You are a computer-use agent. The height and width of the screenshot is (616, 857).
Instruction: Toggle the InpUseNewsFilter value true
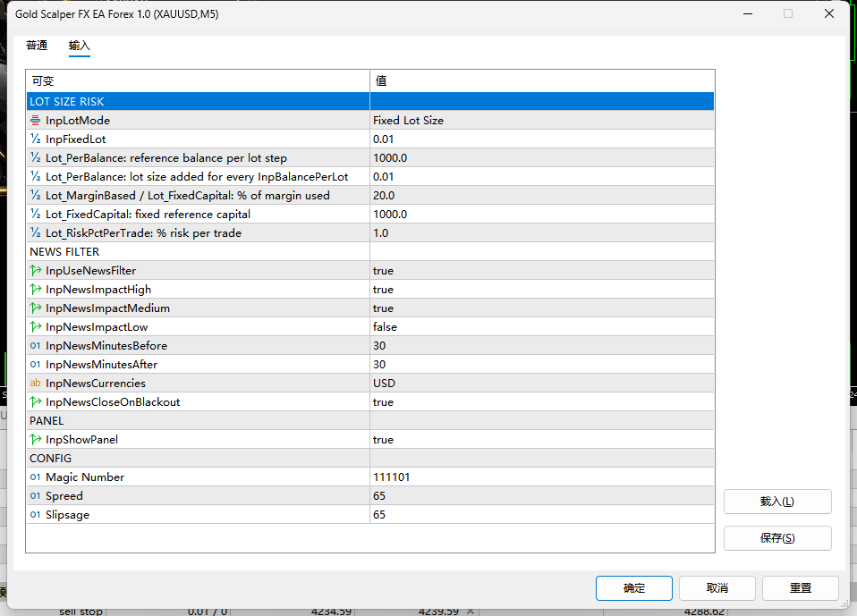[541, 270]
